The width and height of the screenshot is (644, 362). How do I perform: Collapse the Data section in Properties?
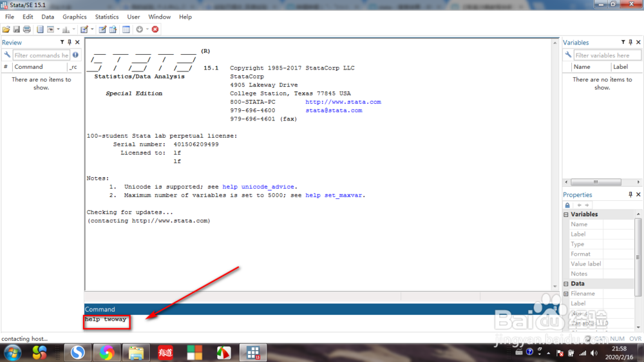[x=566, y=283]
